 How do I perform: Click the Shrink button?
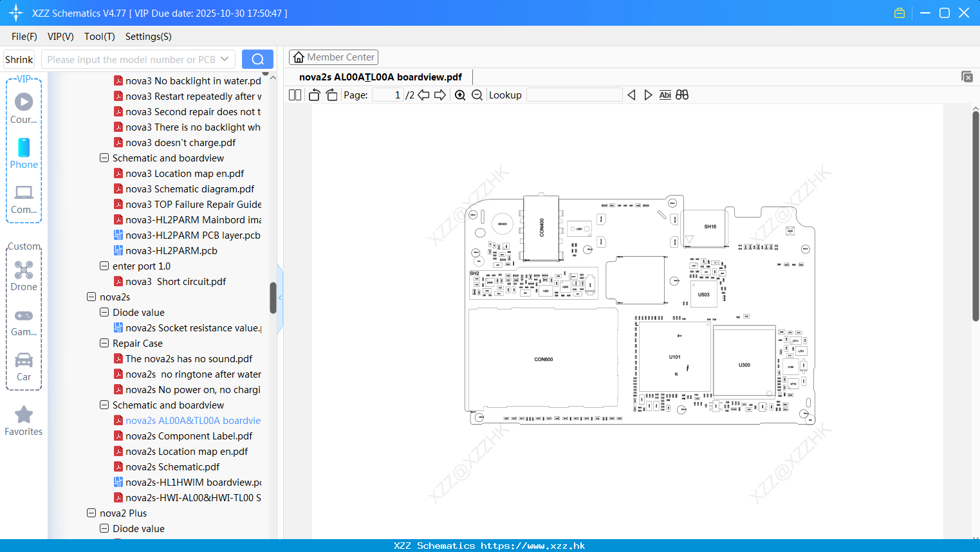19,59
